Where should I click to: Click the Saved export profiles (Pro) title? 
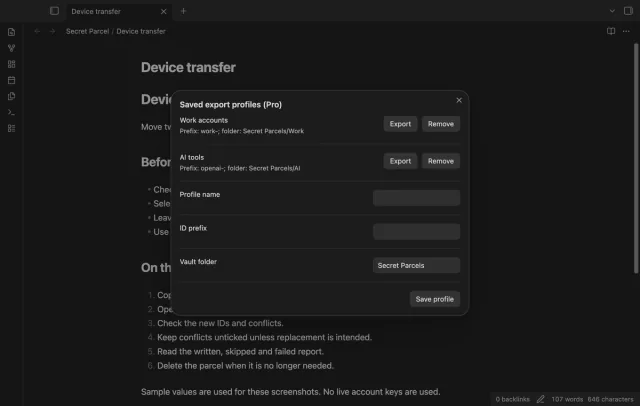[x=231, y=104]
